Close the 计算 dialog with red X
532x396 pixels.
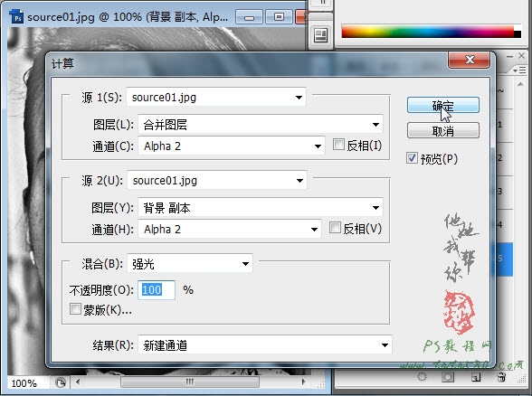click(x=470, y=60)
